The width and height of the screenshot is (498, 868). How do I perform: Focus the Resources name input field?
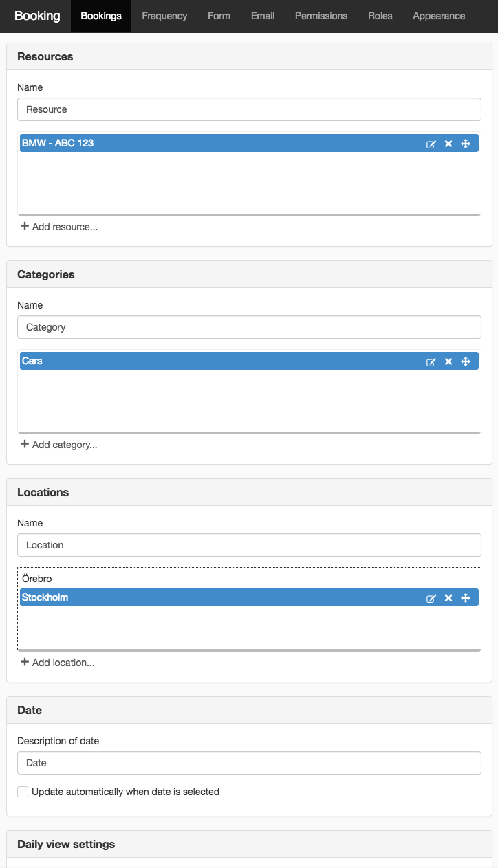click(249, 109)
